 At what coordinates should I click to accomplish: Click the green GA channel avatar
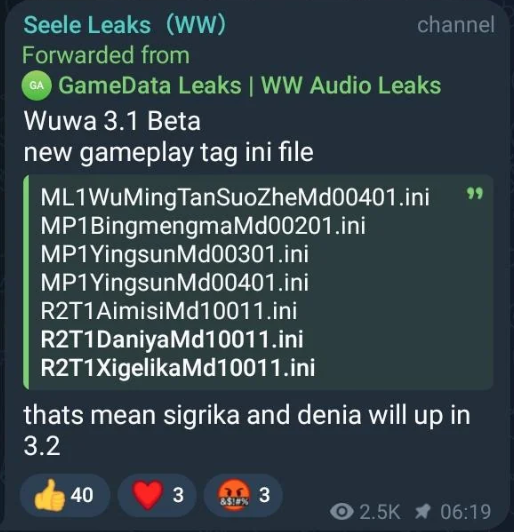[x=37, y=86]
